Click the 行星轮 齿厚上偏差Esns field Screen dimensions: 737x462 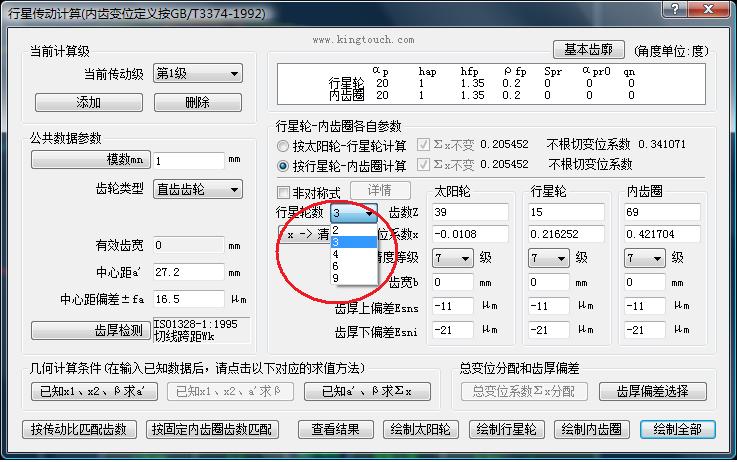[549, 306]
